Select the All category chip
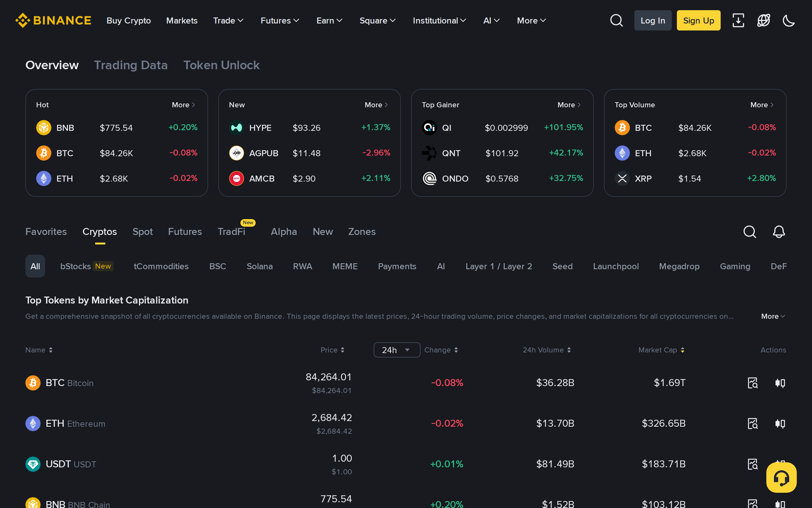Screen dimensions: 812x508 (x=35, y=266)
